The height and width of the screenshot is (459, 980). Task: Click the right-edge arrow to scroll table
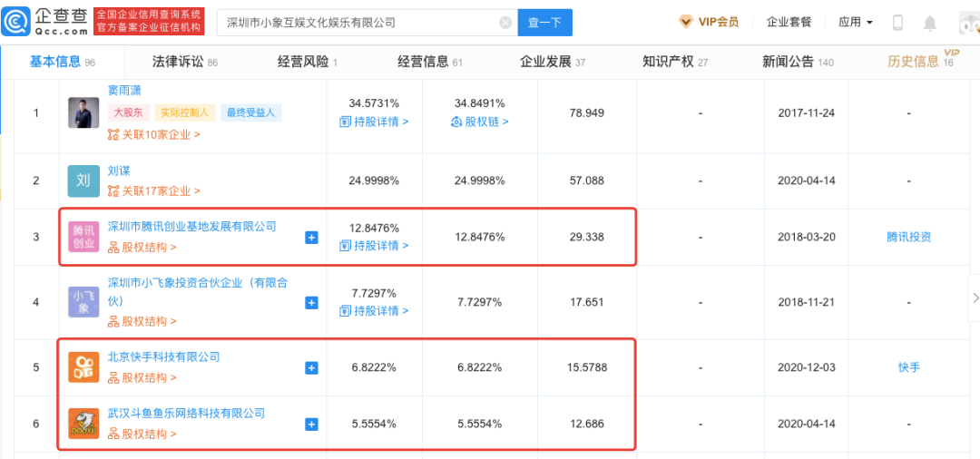click(975, 298)
